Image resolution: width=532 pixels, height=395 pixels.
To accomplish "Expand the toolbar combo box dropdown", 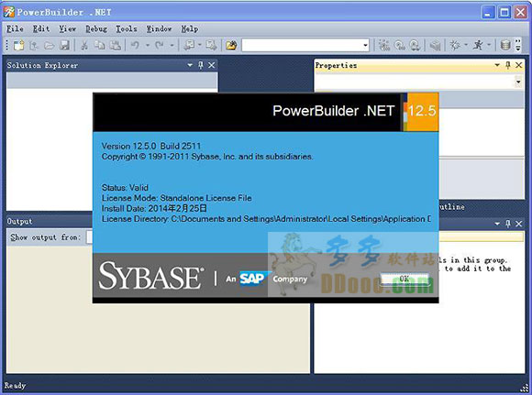I will tap(365, 45).
